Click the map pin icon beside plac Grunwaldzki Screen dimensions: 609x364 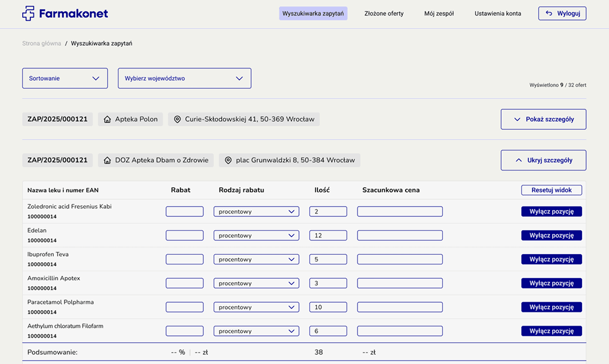(228, 160)
